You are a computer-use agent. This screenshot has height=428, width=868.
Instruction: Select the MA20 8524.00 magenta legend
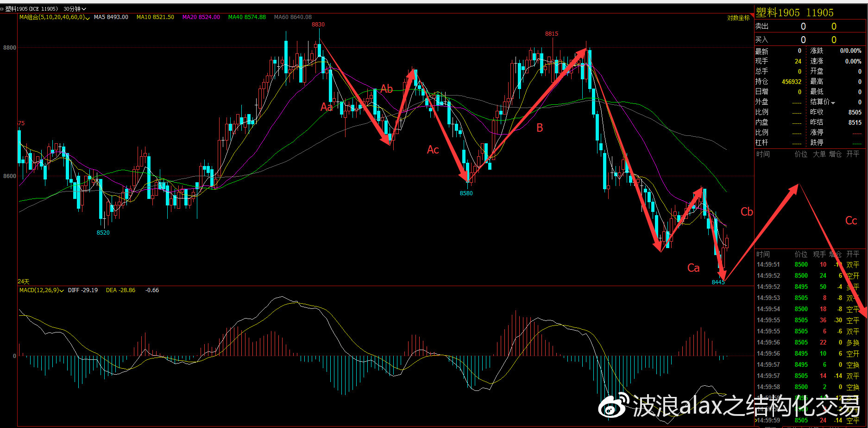(x=201, y=17)
